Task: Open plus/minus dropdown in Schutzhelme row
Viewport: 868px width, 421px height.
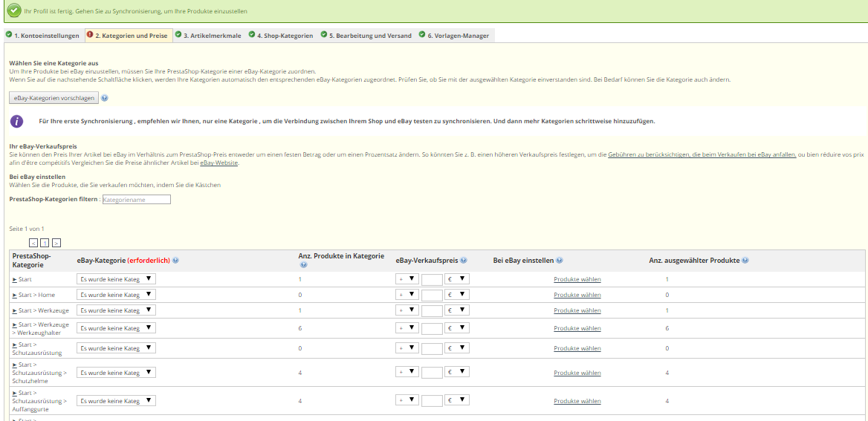Action: click(x=407, y=373)
